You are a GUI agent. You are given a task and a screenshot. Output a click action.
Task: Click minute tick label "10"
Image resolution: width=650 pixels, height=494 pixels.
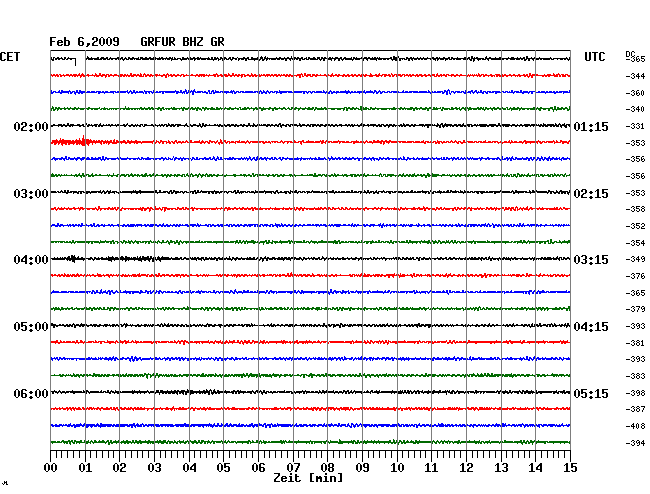(397, 468)
